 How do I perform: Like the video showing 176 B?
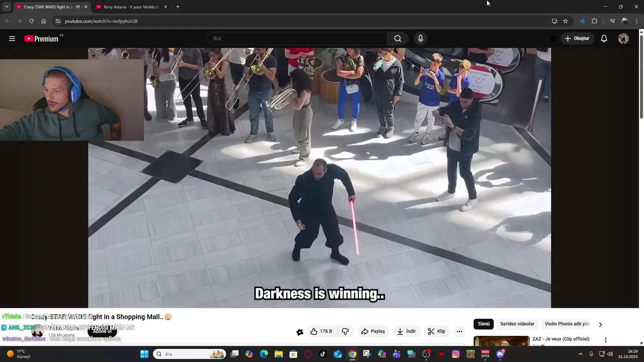[x=321, y=331]
